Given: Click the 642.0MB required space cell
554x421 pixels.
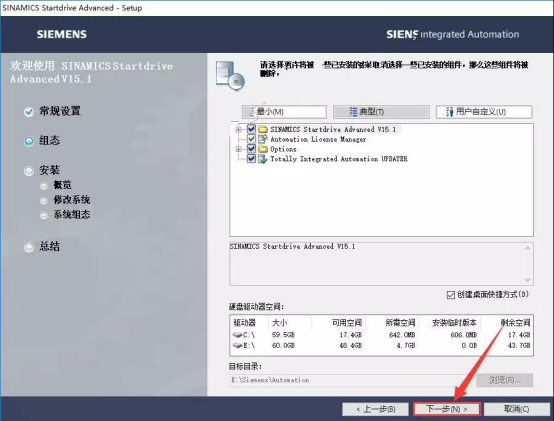Looking at the screenshot, I should 402,335.
